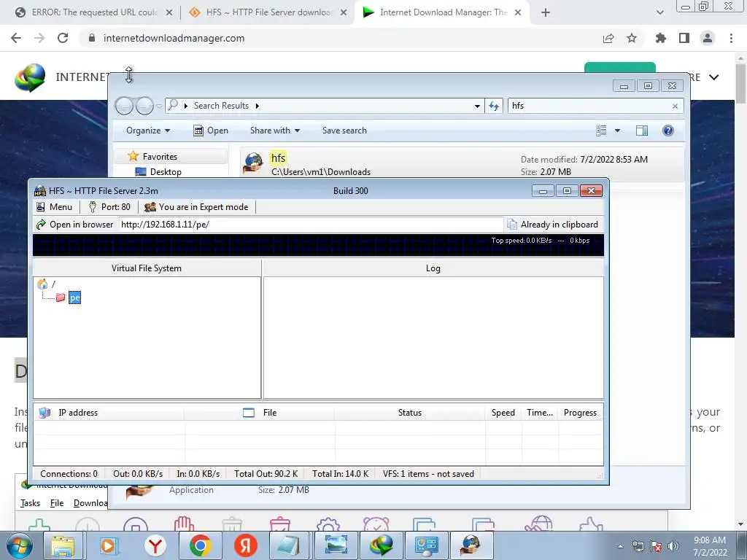The image size is (747, 560).
Task: Click Desktop in Explorer navigation pane
Action: [166, 172]
